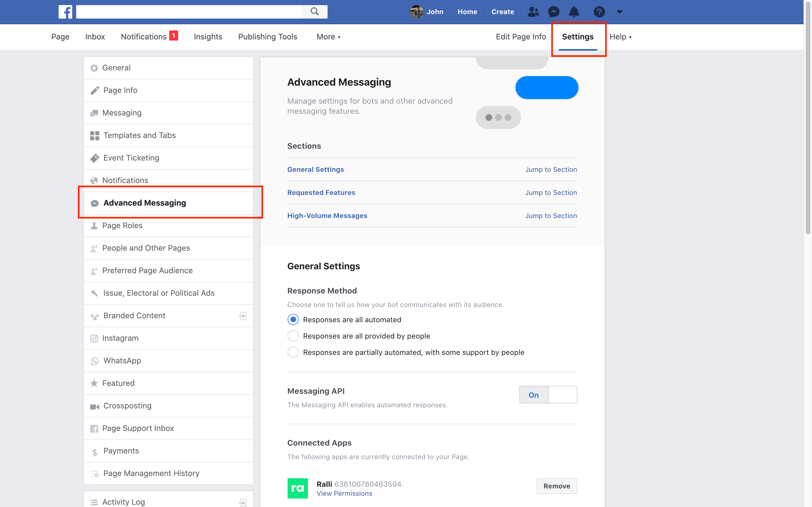Toggle the Messaging API On switch

[x=533, y=395]
